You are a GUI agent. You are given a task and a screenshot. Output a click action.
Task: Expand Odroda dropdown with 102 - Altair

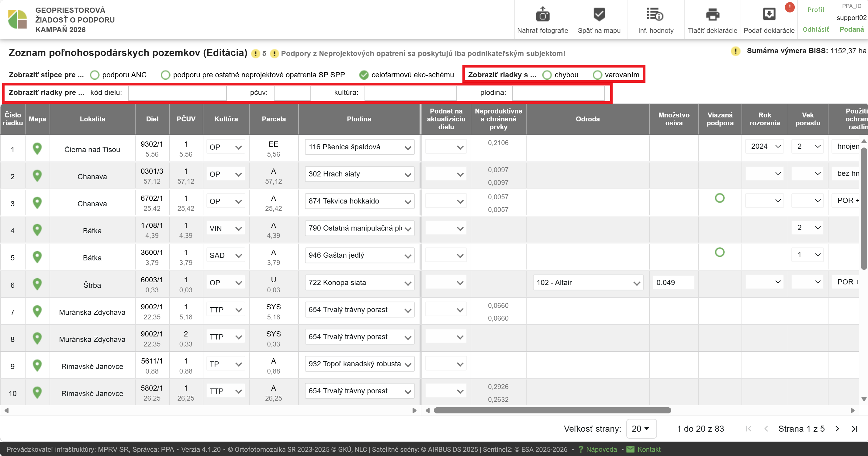tap(587, 283)
